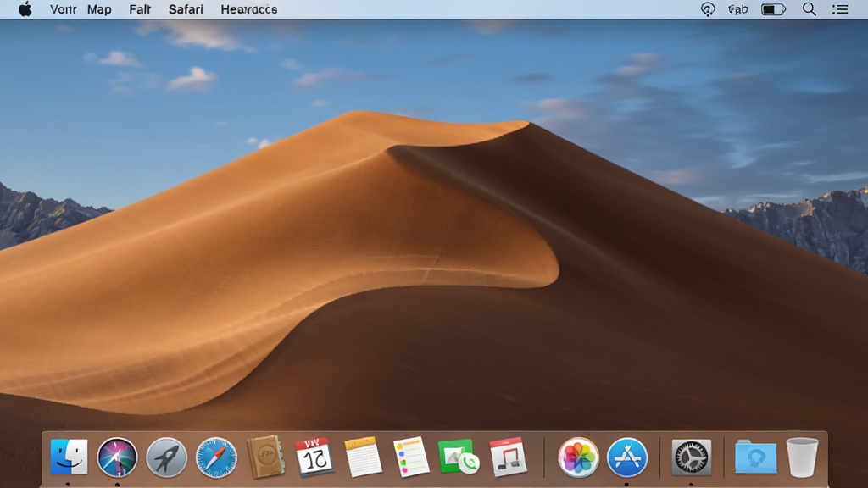Open the Safari menu
This screenshot has height=488, width=868.
coord(186,9)
